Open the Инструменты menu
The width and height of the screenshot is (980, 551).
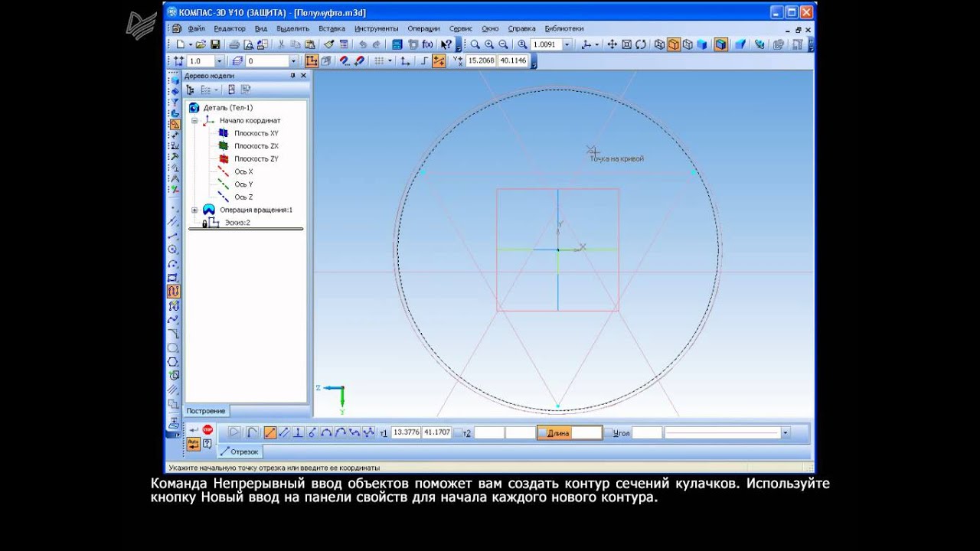tap(376, 28)
